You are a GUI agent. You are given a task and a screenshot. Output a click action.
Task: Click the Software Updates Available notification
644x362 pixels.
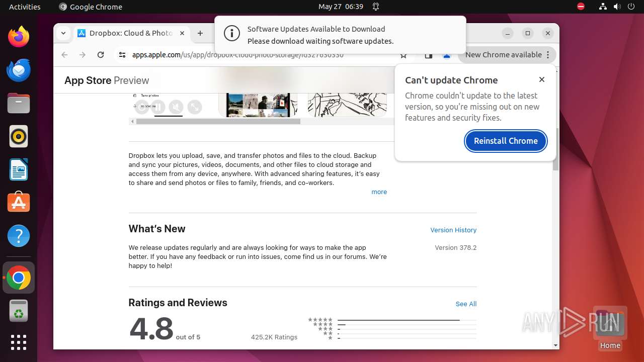point(340,35)
